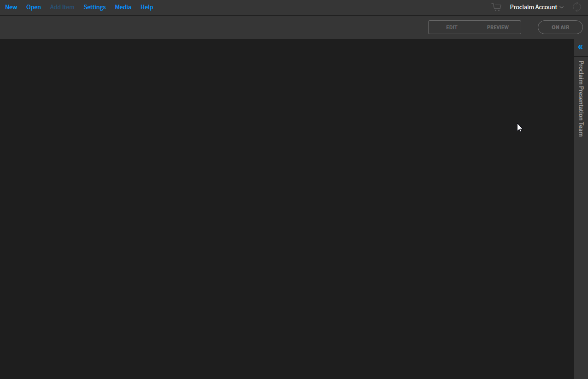Click the On Air button
The width and height of the screenshot is (588, 379).
pyautogui.click(x=560, y=27)
